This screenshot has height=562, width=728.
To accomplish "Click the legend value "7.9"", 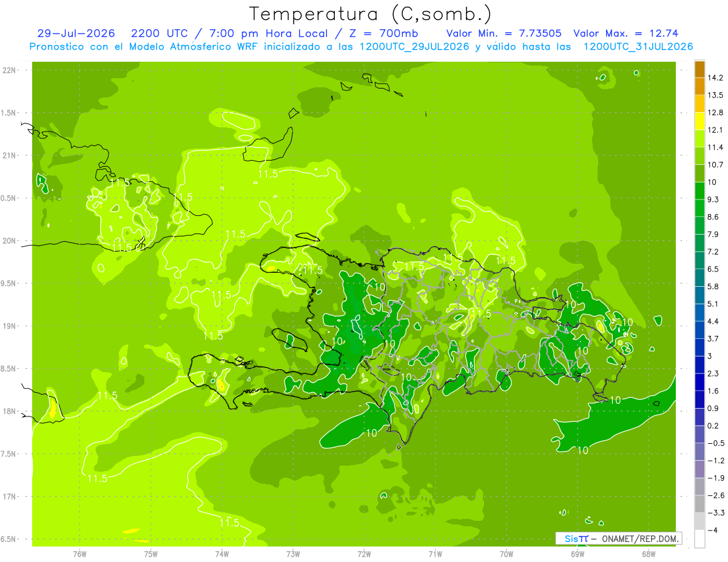I will pyautogui.click(x=714, y=234).
